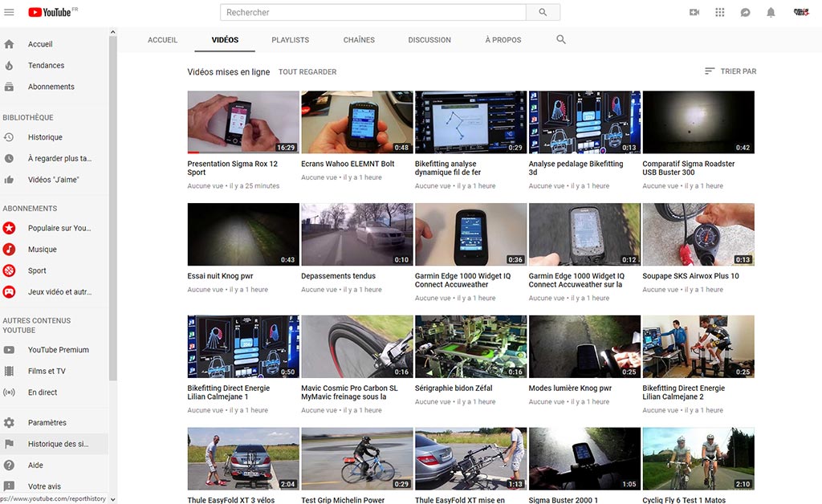The image size is (822, 504).
Task: Open the notifications bell
Action: [771, 12]
